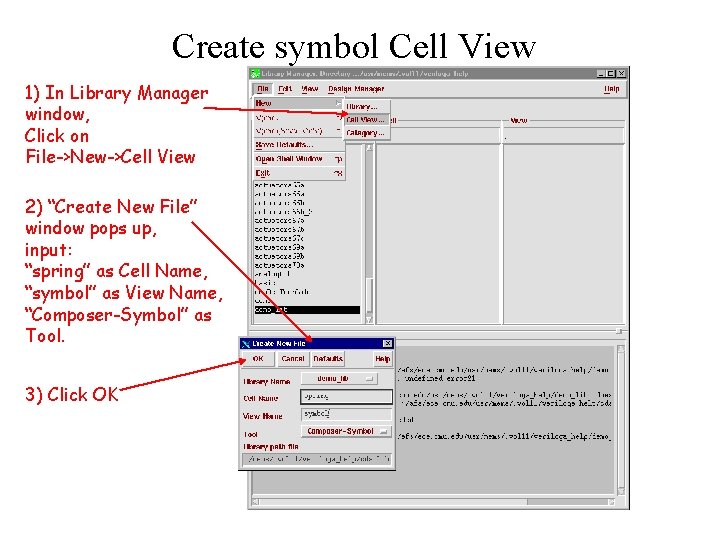Image resolution: width=720 pixels, height=540 pixels.
Task: Click the Cell Name input field
Action: point(346,396)
